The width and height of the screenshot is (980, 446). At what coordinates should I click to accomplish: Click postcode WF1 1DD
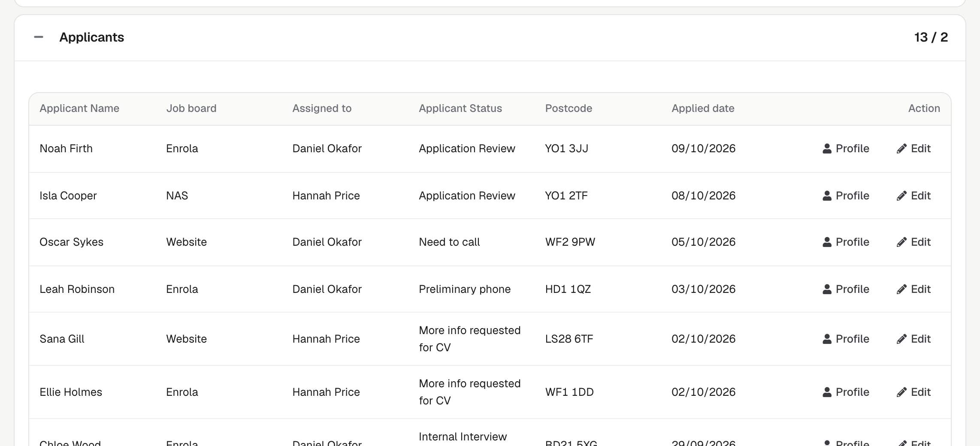click(x=569, y=392)
